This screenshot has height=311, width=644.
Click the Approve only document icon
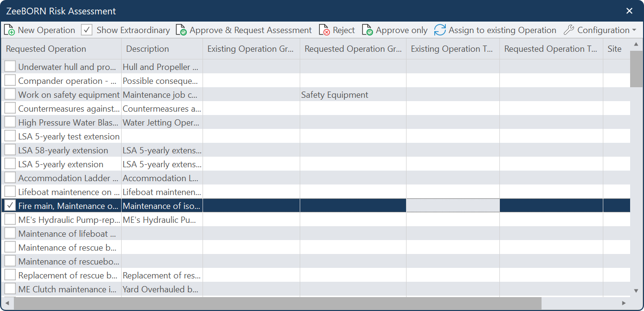(x=367, y=30)
